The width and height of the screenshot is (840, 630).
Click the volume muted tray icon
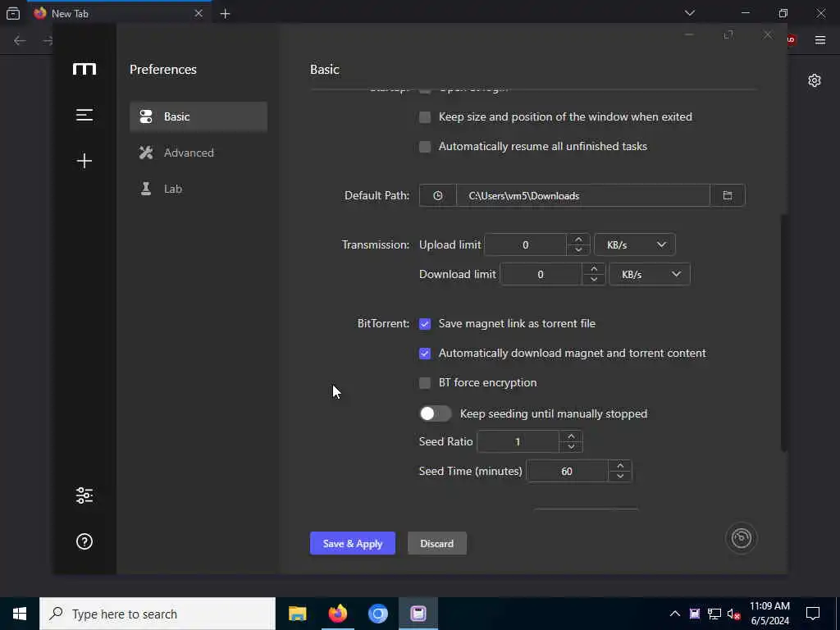(733, 614)
